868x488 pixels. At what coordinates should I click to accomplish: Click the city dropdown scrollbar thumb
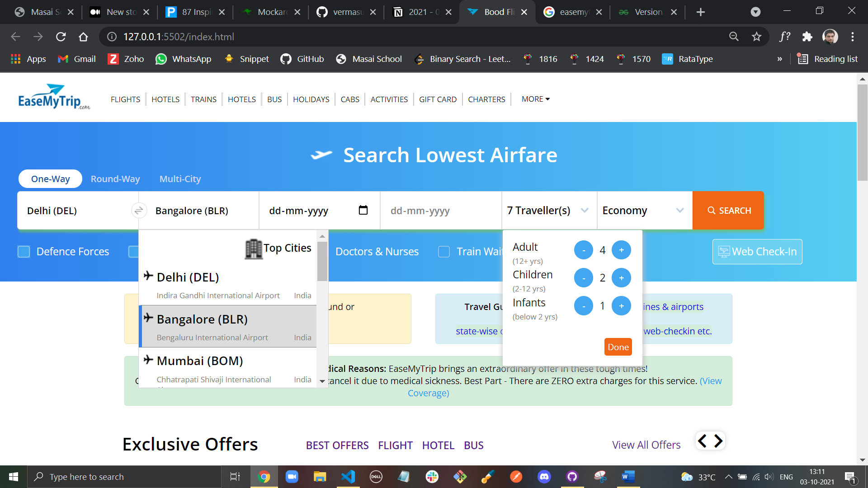coord(322,261)
